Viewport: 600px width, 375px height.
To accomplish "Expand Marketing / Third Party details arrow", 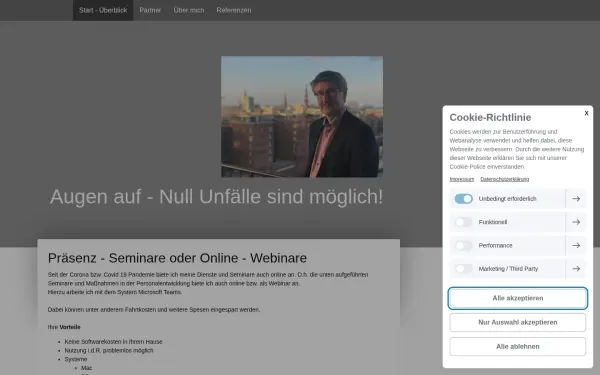I will [x=576, y=269].
